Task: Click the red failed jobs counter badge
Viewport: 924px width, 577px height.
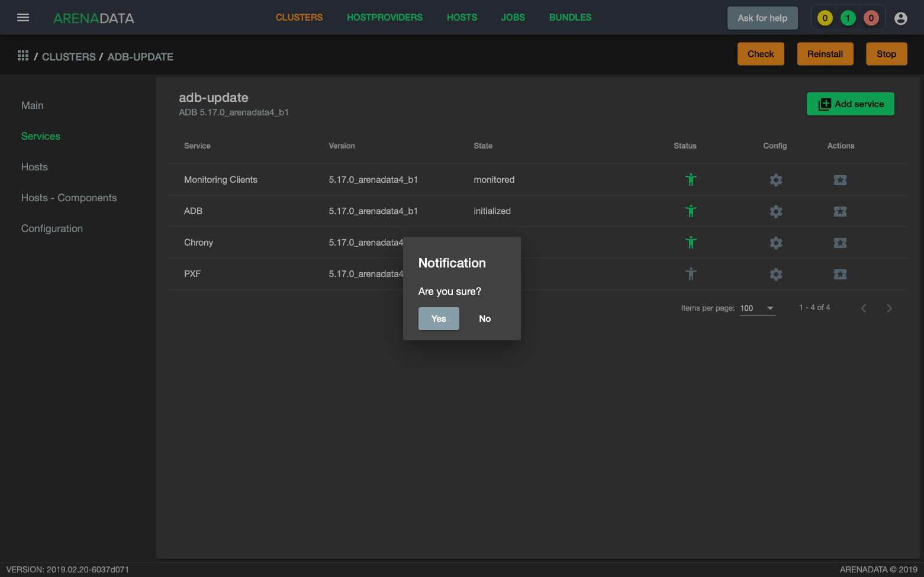Action: (x=871, y=18)
